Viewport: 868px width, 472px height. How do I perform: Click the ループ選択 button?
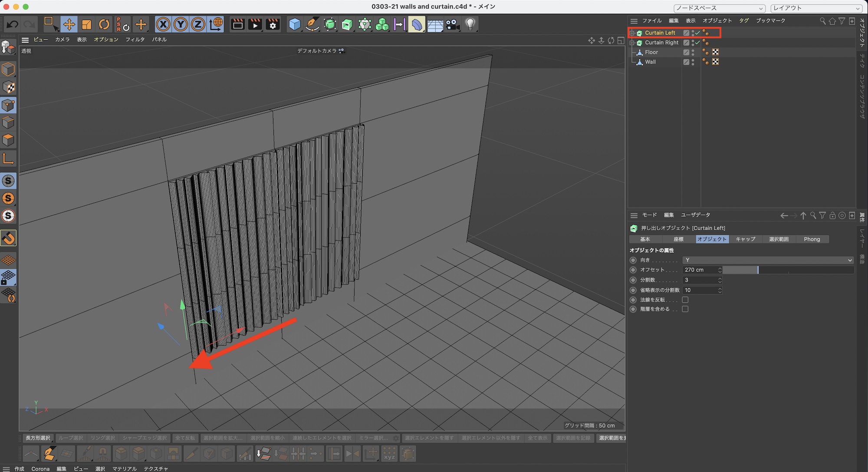click(70, 438)
